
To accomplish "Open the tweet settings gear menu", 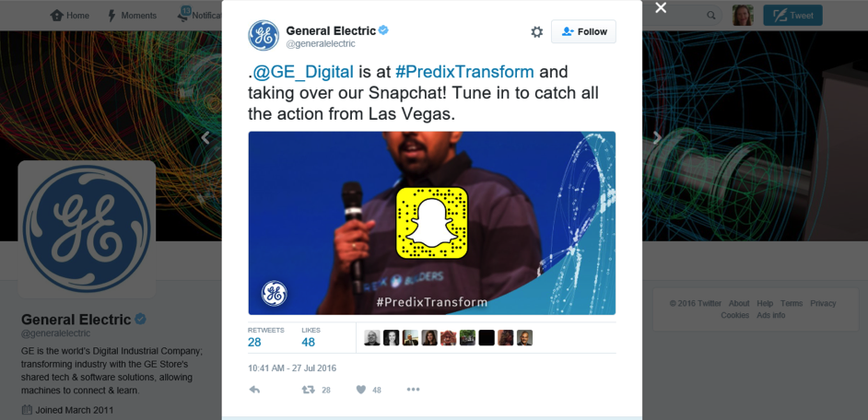I will (537, 32).
